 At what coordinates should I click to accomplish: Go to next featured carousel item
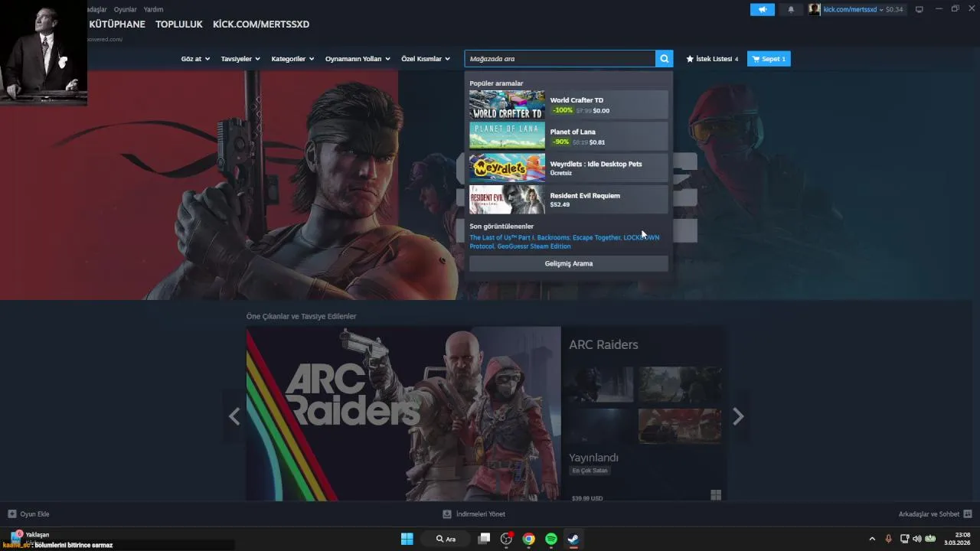738,416
